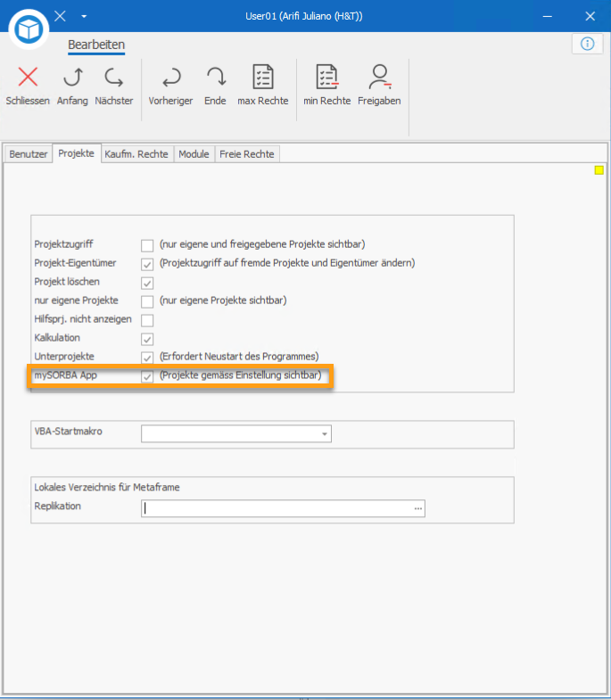
Task: Go back with Vorheriger icon
Action: point(170,78)
